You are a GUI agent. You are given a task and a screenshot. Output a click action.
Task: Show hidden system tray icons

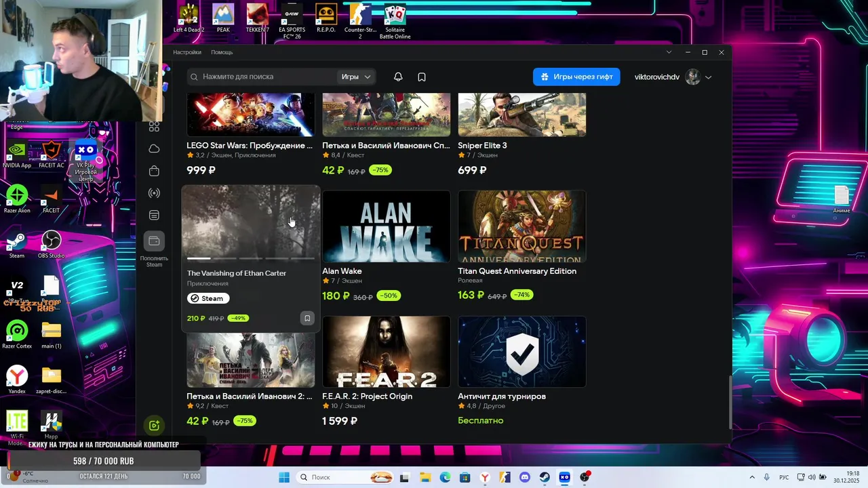click(752, 477)
